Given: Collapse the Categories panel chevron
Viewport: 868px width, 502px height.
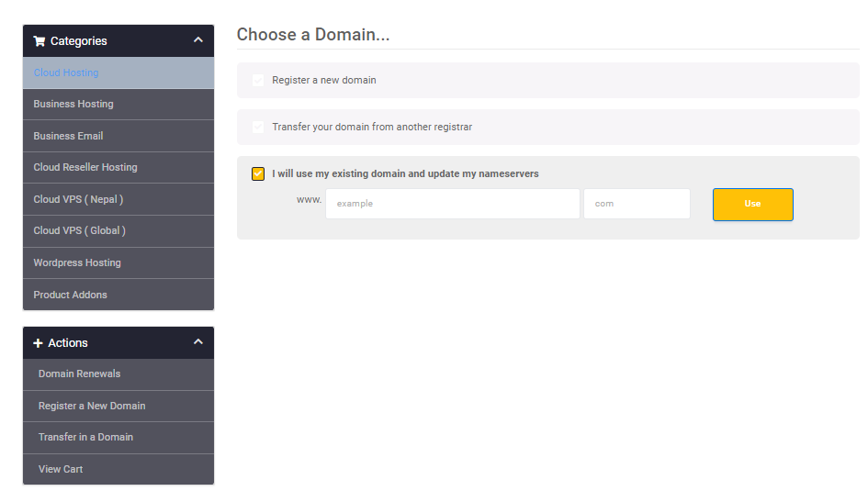Looking at the screenshot, I should click(198, 40).
